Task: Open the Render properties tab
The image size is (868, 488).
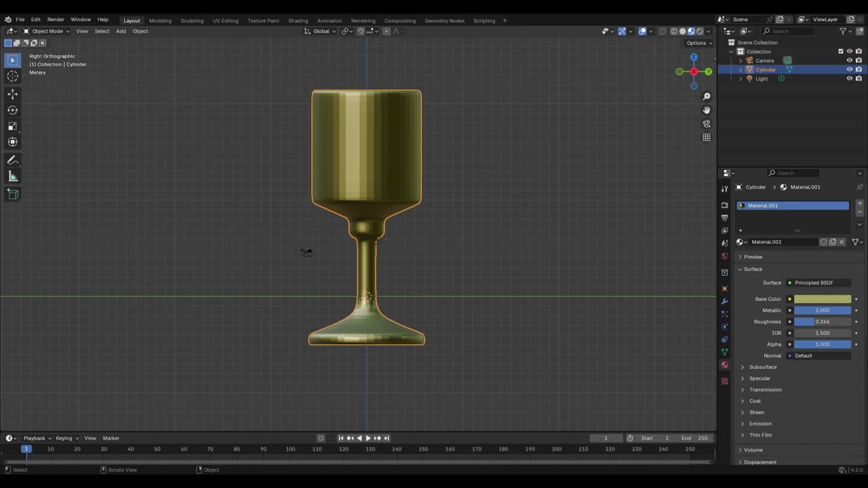Action: 724,205
